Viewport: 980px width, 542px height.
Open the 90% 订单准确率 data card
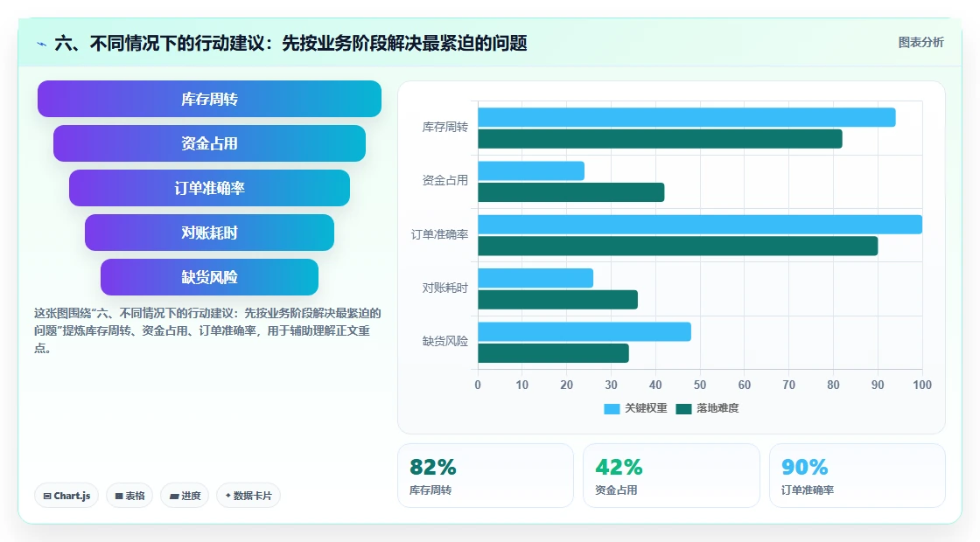pos(857,476)
